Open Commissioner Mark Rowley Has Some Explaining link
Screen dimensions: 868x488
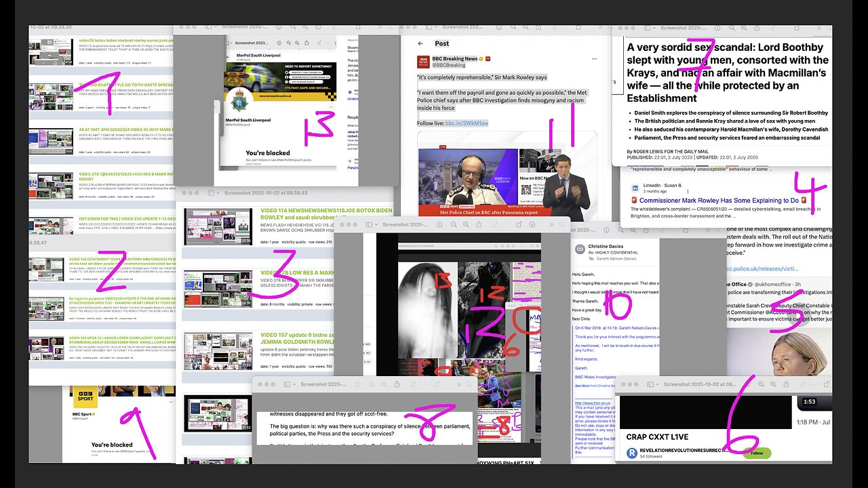(x=719, y=201)
